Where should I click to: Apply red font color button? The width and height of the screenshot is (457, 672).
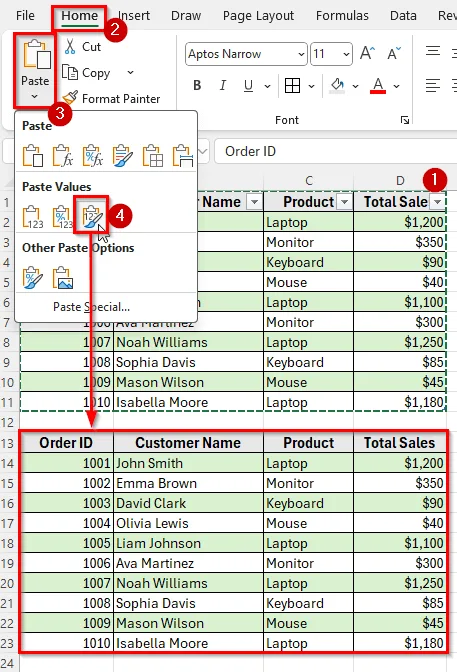tap(378, 86)
